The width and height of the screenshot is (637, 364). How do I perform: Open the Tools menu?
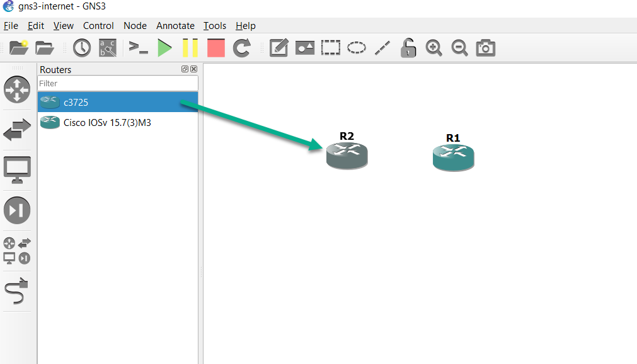[214, 26]
